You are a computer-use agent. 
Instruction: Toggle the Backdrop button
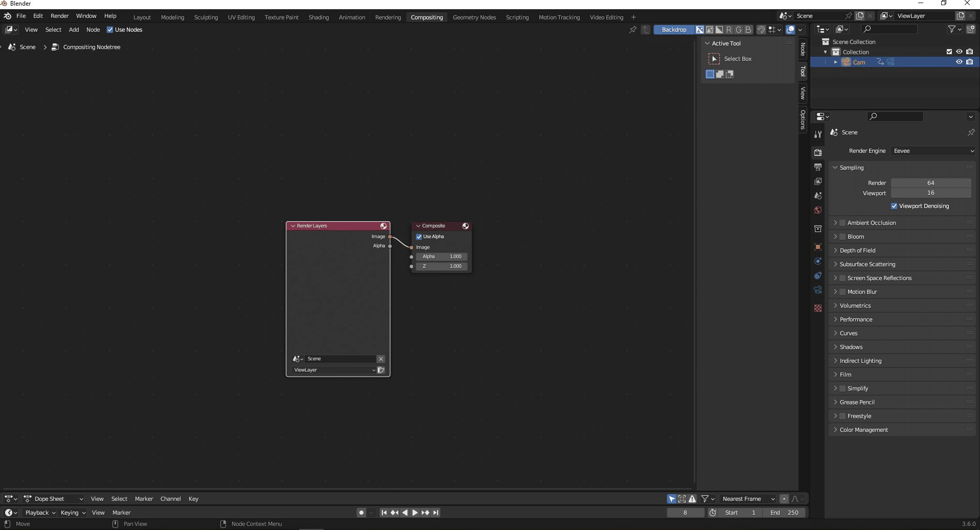[674, 30]
